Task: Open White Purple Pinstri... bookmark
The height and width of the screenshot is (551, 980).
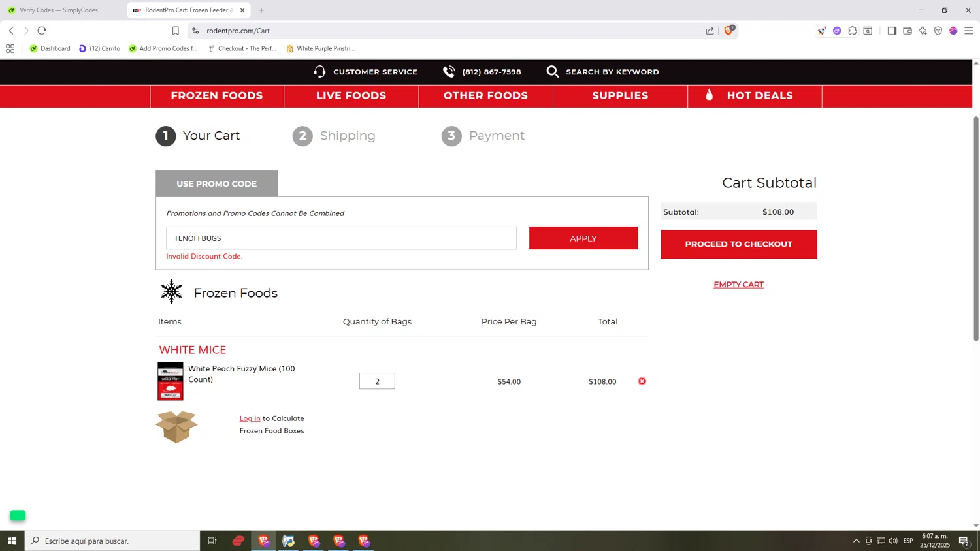Action: click(321, 48)
